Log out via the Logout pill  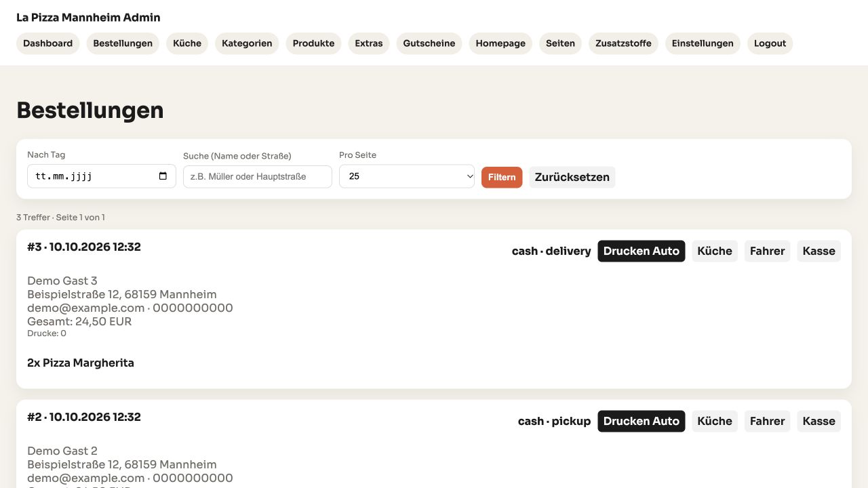(x=770, y=43)
